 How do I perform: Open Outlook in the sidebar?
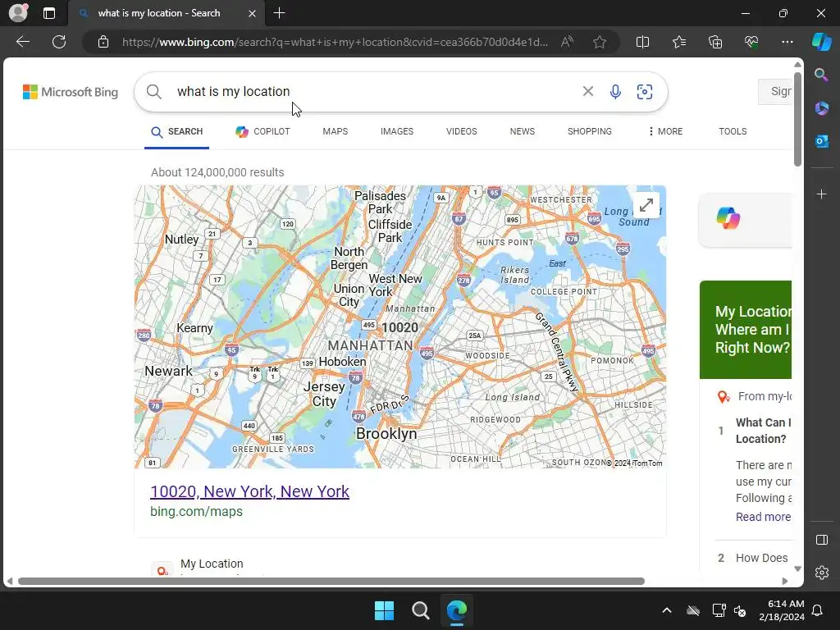pyautogui.click(x=821, y=141)
